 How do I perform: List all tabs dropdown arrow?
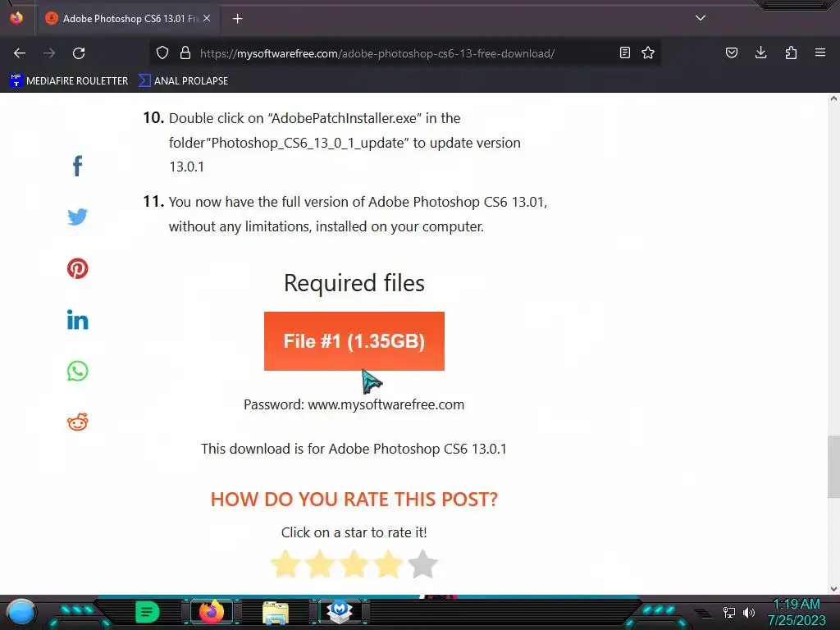[x=701, y=18]
